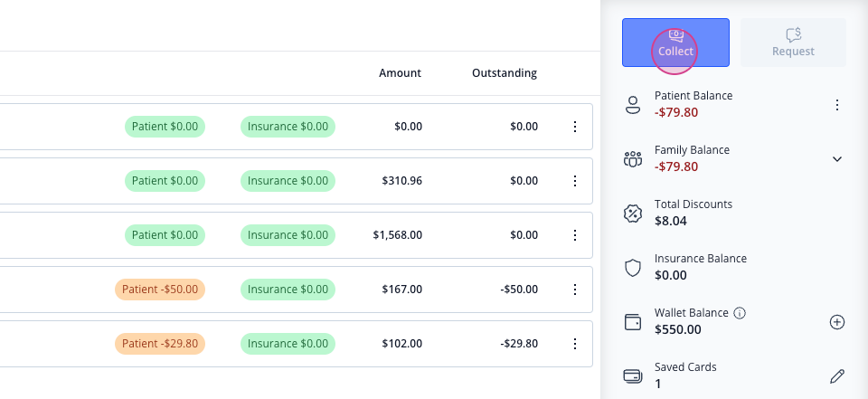Click the Request payment button
Viewport: 868px width, 399px height.
pyautogui.click(x=793, y=43)
